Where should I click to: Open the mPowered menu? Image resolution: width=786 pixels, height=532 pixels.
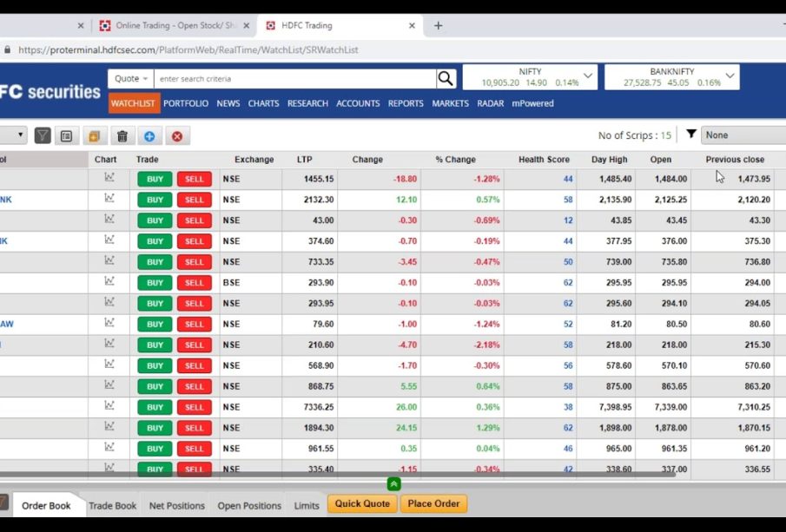point(532,103)
